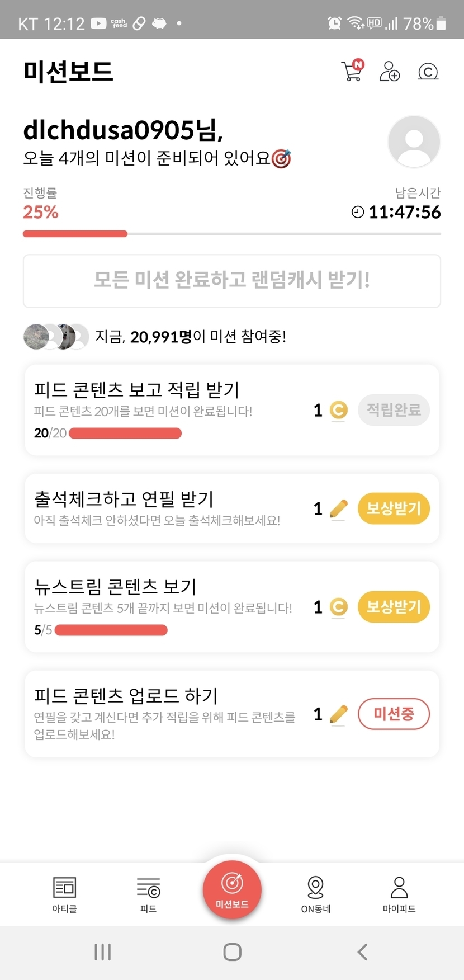Open the ON동네 tab
Screen dimensions: 464x980
point(316,894)
